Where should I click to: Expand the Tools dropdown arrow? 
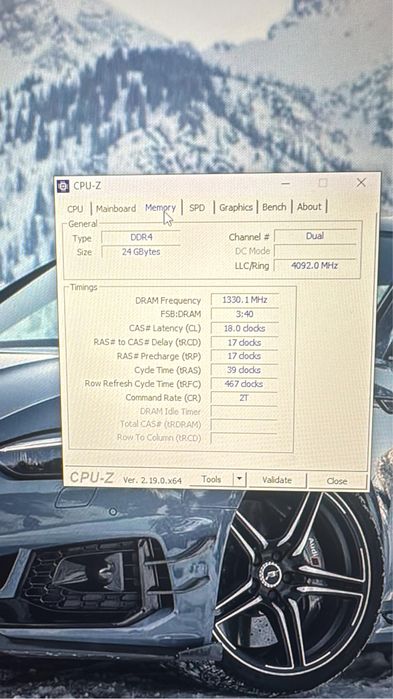click(240, 480)
